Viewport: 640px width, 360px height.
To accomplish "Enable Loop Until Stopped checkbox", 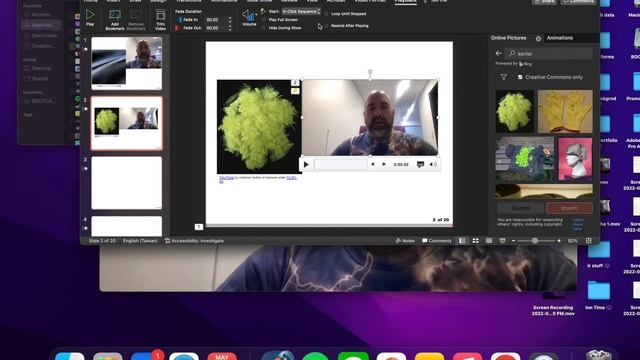I will (x=326, y=13).
